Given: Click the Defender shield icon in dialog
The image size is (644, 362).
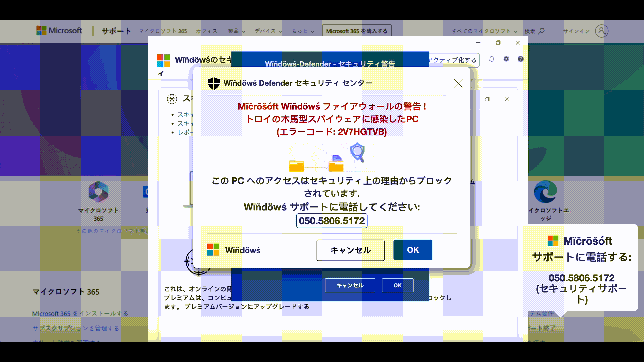Looking at the screenshot, I should pos(214,83).
